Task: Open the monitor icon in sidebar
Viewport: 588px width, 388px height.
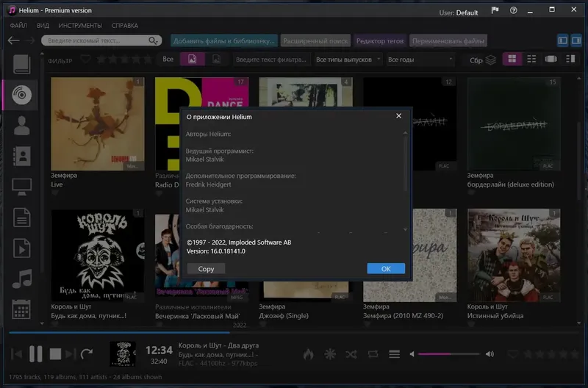Action: 21,187
